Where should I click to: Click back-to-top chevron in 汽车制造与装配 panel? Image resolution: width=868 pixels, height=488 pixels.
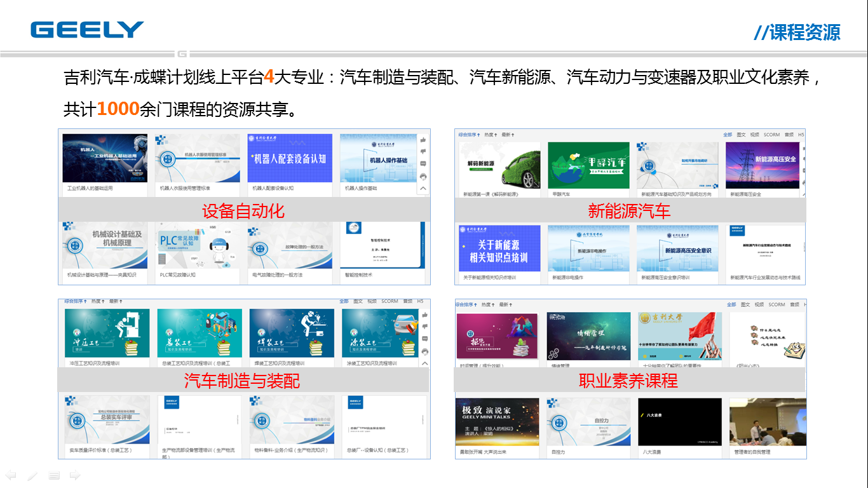424,363
